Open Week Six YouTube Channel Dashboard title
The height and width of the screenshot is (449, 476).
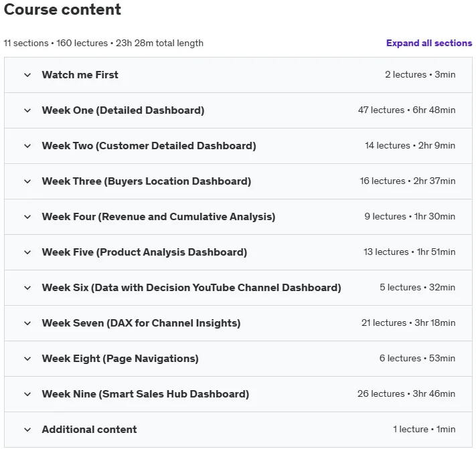tap(191, 287)
